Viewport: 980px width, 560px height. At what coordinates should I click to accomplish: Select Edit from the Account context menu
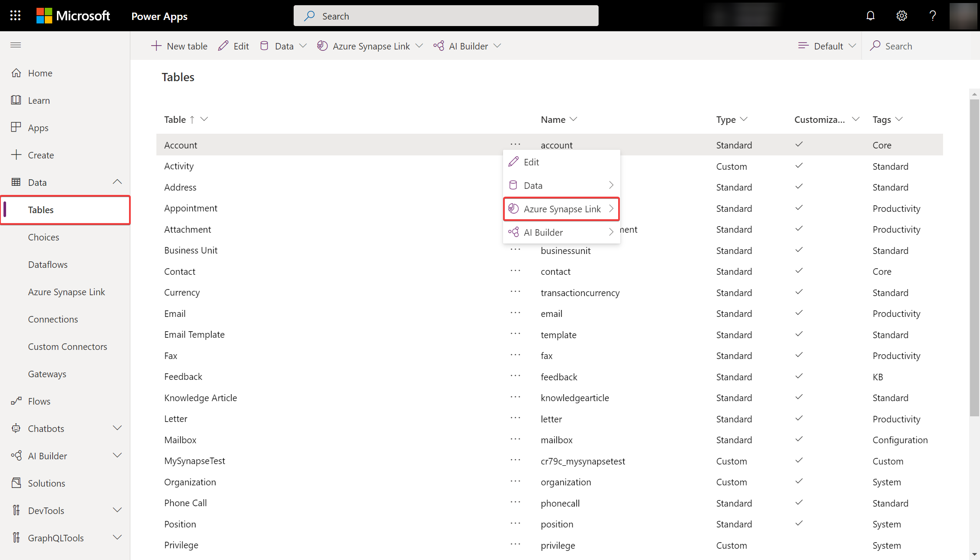click(531, 162)
